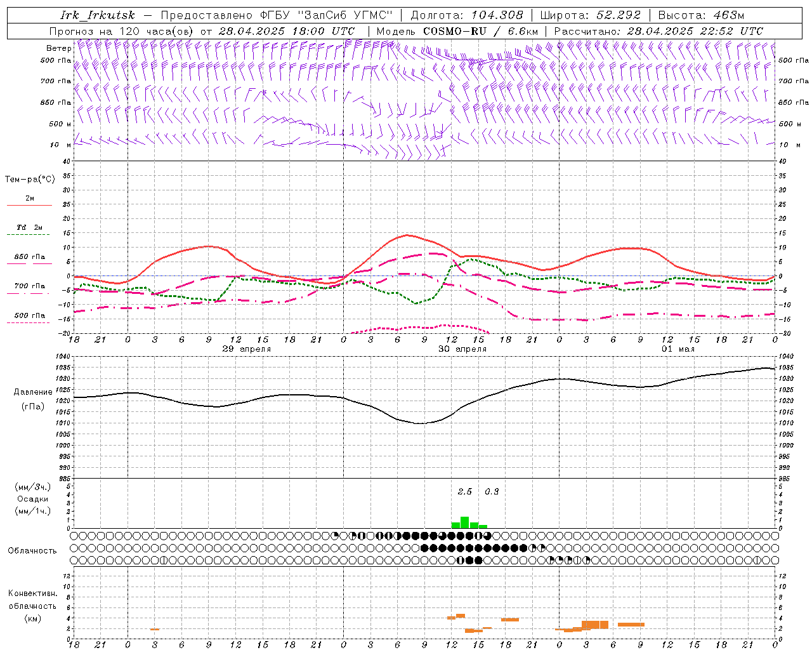Click the Облачность cloud cover label
The image size is (812, 650).
(x=32, y=550)
